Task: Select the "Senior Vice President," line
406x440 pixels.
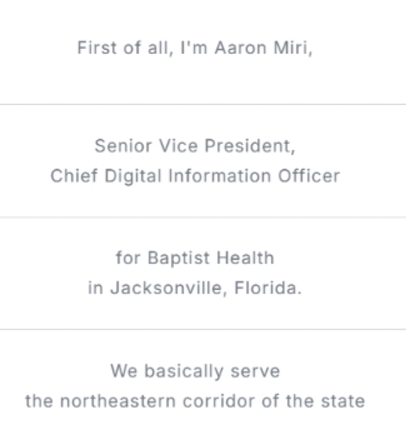Action: 195,146
